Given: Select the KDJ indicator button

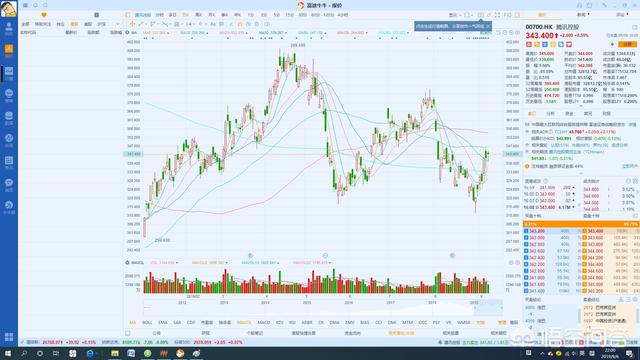Looking at the screenshot, I should point(280,322).
